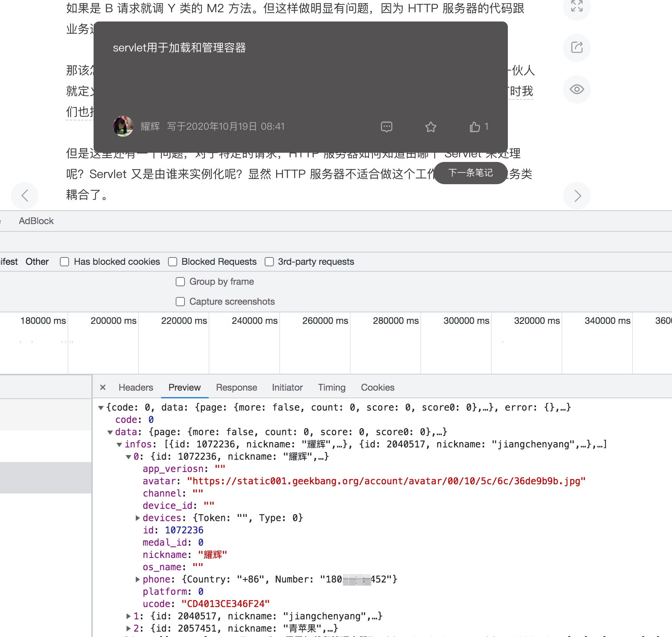Toggle the eye visibility icon
Image resolution: width=672 pixels, height=637 pixels.
(x=576, y=89)
